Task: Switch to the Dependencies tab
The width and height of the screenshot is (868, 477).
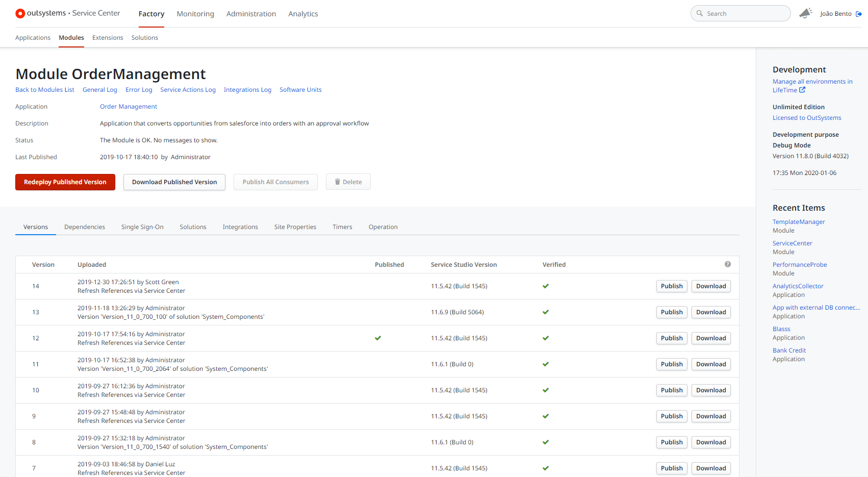Action: (x=85, y=227)
